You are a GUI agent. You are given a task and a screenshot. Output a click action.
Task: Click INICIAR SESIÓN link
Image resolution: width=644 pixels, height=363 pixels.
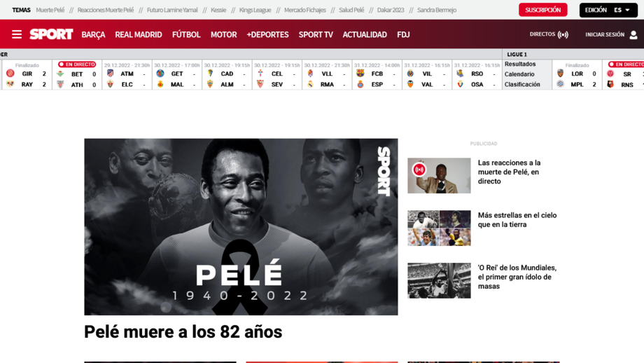(x=605, y=34)
